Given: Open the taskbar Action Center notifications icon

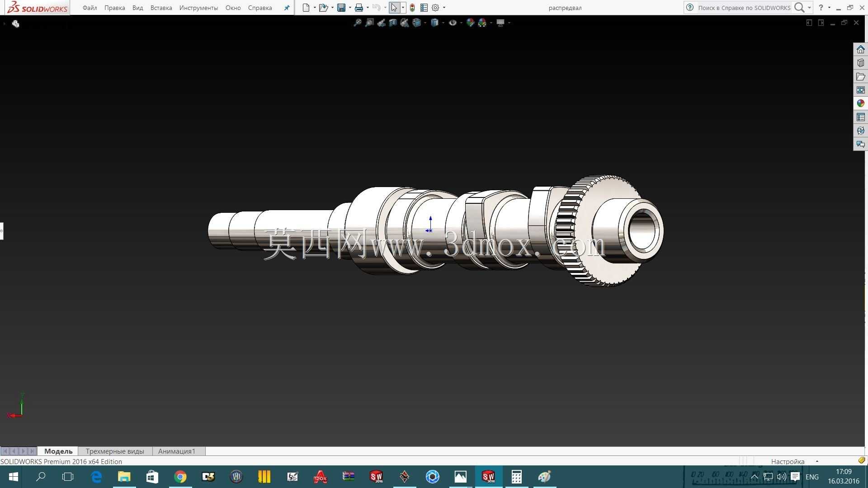Looking at the screenshot, I should pyautogui.click(x=795, y=477).
